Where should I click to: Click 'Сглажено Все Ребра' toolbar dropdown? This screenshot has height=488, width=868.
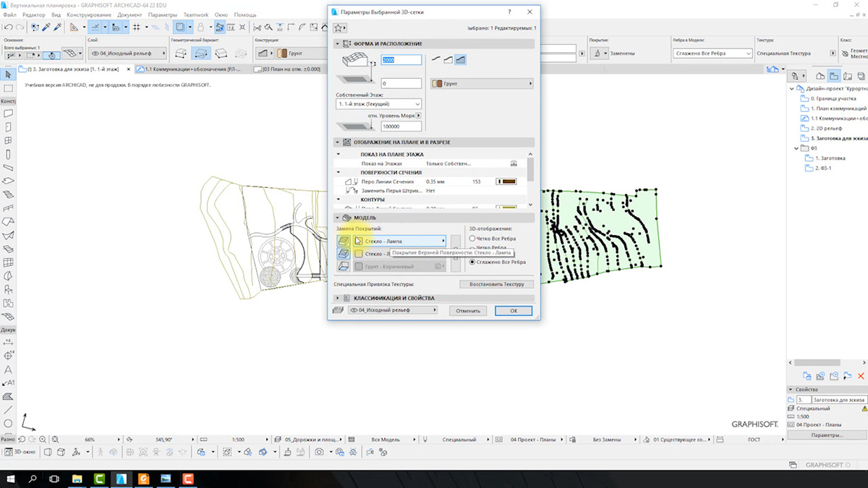pyautogui.click(x=713, y=53)
